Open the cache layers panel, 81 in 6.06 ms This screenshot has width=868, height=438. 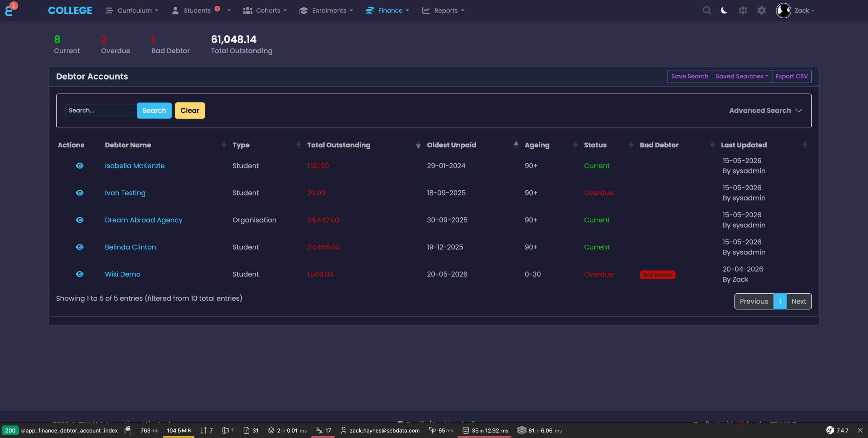point(539,430)
